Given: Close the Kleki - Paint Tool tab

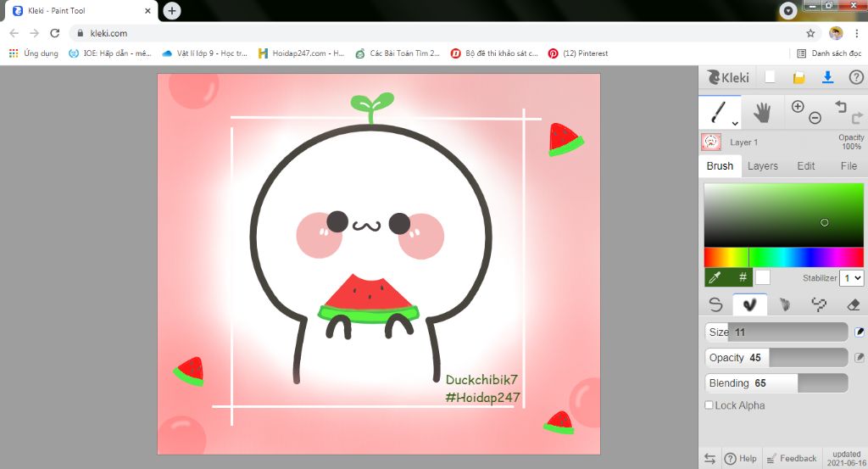Looking at the screenshot, I should pyautogui.click(x=147, y=10).
